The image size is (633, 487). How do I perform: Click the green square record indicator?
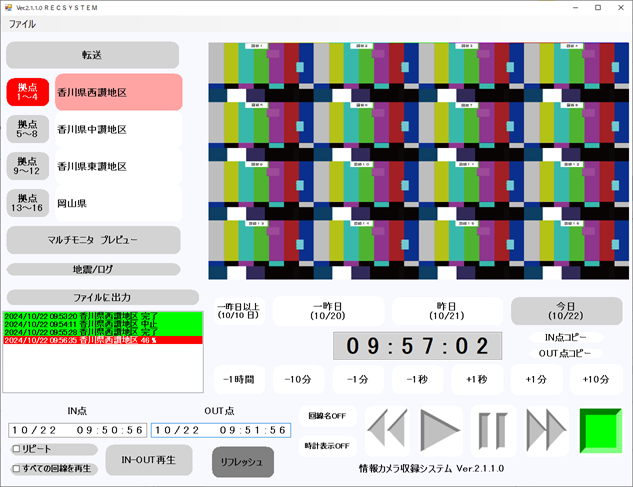(600, 431)
